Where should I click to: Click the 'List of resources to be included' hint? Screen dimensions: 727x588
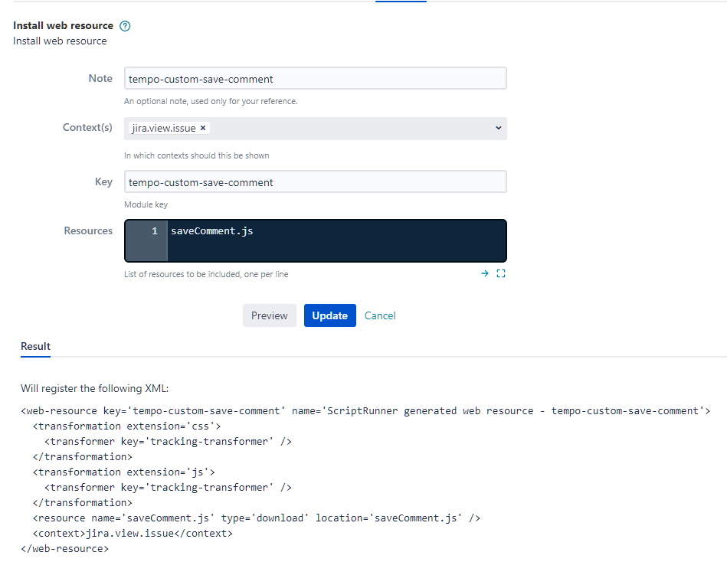(206, 274)
